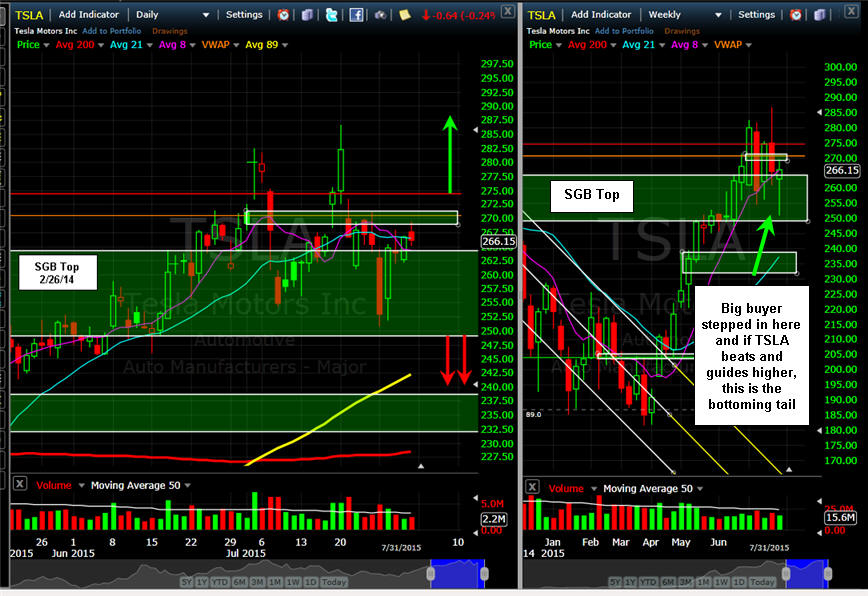Expand the Price options arrow in Daily chart

point(46,45)
